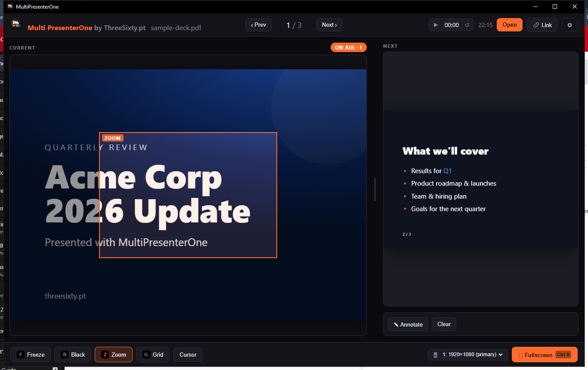Clear all annotations with the Clear button
This screenshot has width=588, height=370.
pos(444,324)
